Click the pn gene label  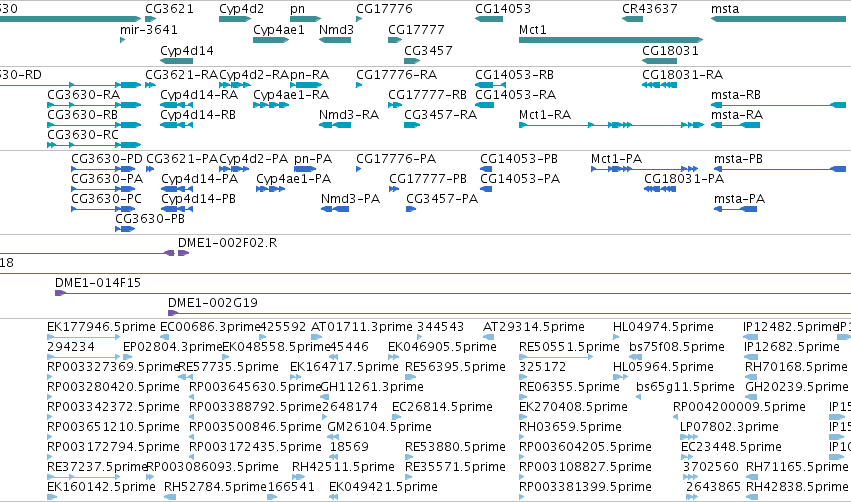pos(297,9)
